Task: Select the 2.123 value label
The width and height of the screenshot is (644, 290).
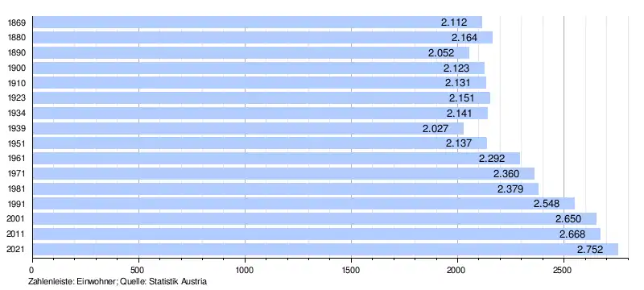Action: (456, 68)
